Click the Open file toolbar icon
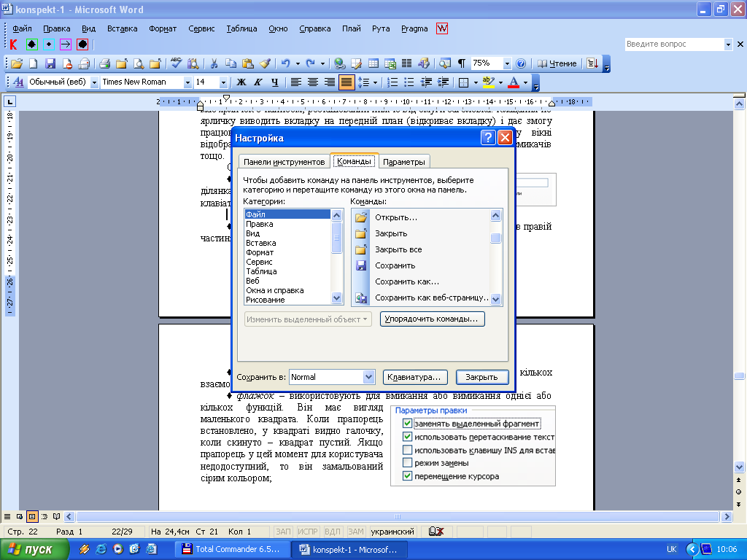Image resolution: width=747 pixels, height=560 pixels. [17, 63]
